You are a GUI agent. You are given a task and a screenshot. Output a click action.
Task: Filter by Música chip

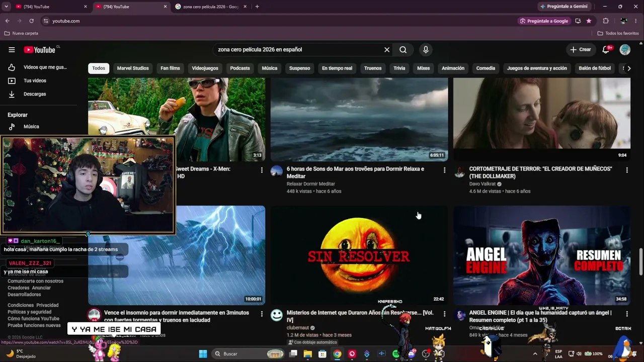(270, 68)
